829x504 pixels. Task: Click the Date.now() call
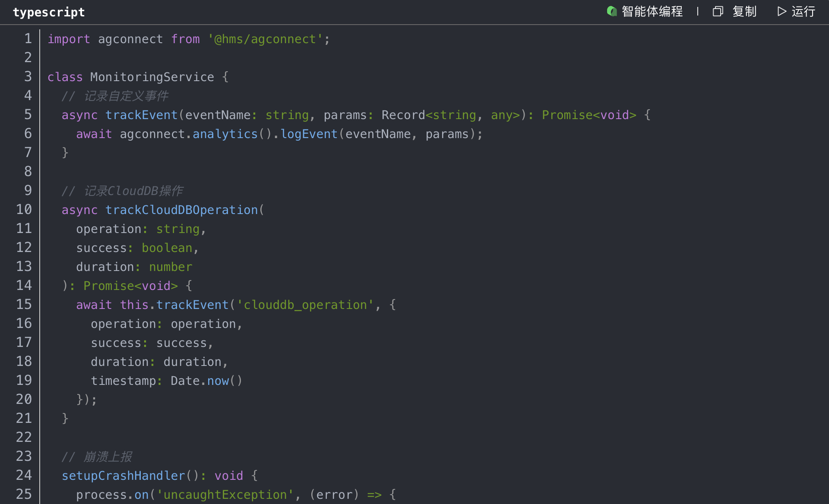coord(206,381)
